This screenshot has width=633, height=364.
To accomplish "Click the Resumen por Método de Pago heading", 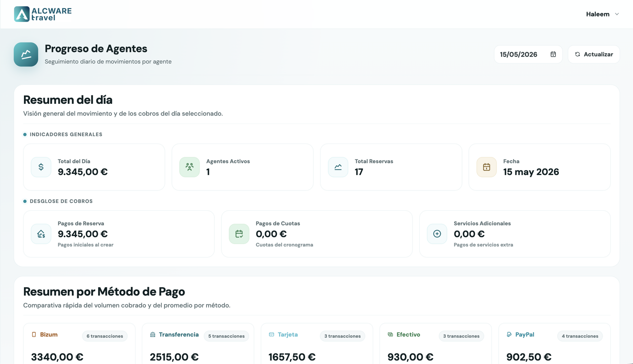I will pos(104,292).
